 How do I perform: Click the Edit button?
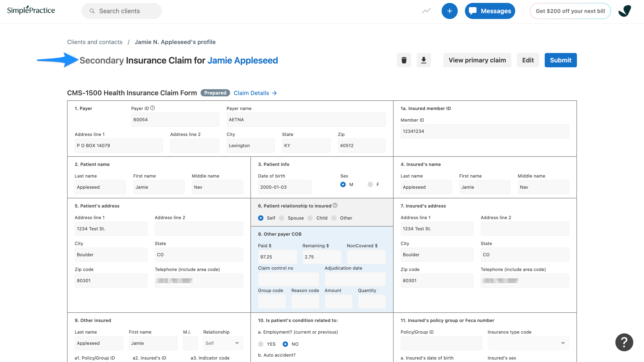click(x=528, y=60)
